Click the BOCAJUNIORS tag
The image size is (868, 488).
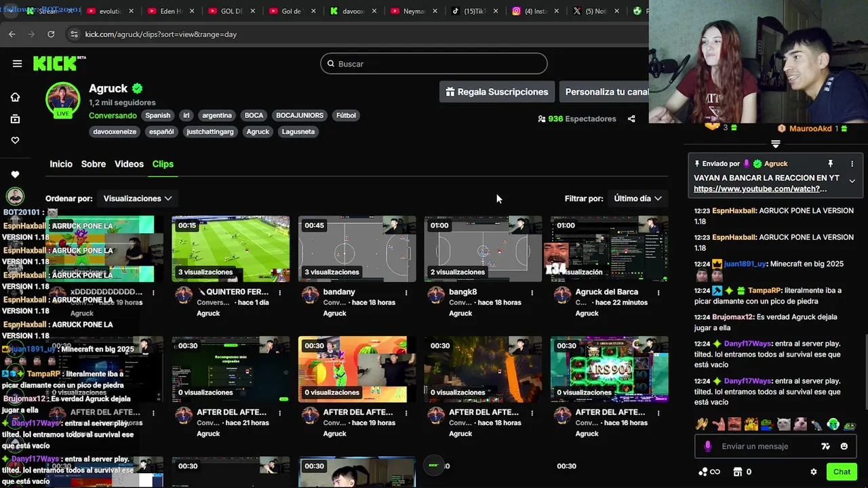tap(300, 115)
